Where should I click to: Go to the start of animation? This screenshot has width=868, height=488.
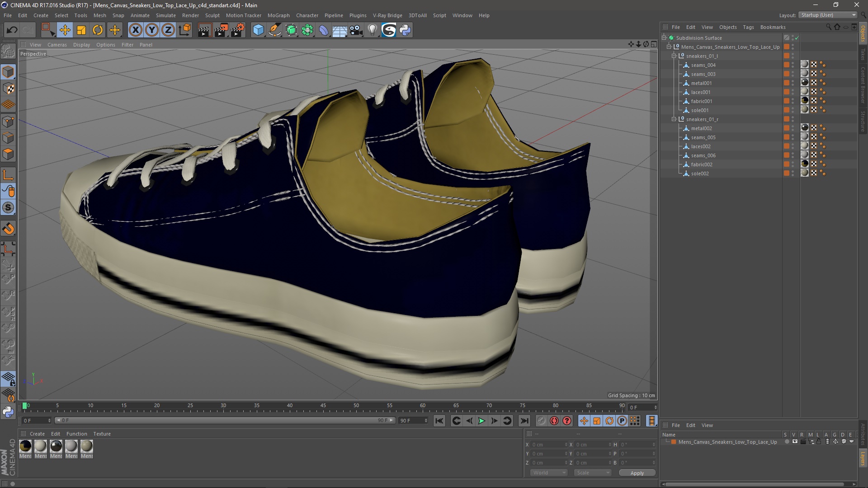tap(439, 421)
